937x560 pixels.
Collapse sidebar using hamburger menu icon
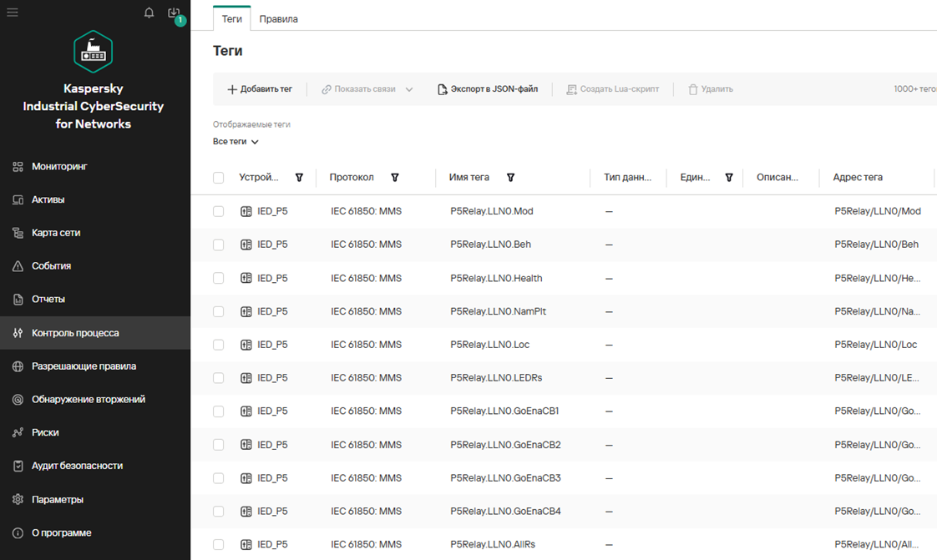[13, 12]
